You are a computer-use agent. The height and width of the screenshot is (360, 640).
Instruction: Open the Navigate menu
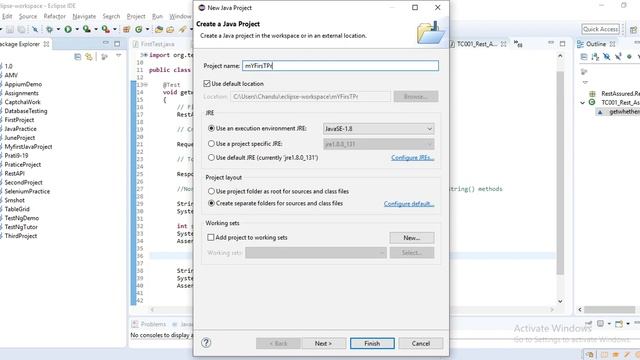(84, 16)
